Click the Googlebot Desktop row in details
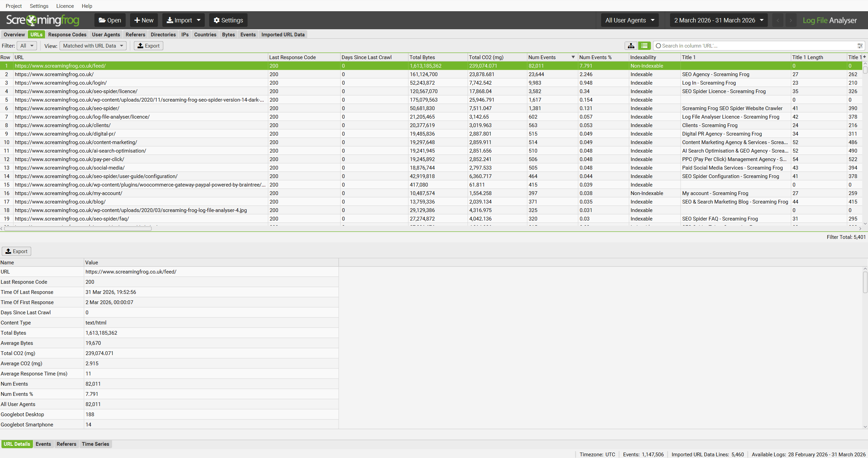 coord(169,415)
